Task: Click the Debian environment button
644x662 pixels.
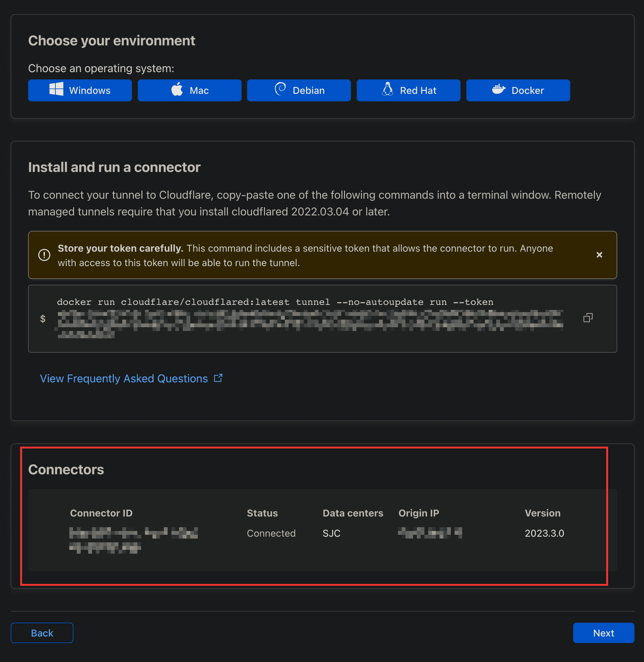Action: coord(299,90)
